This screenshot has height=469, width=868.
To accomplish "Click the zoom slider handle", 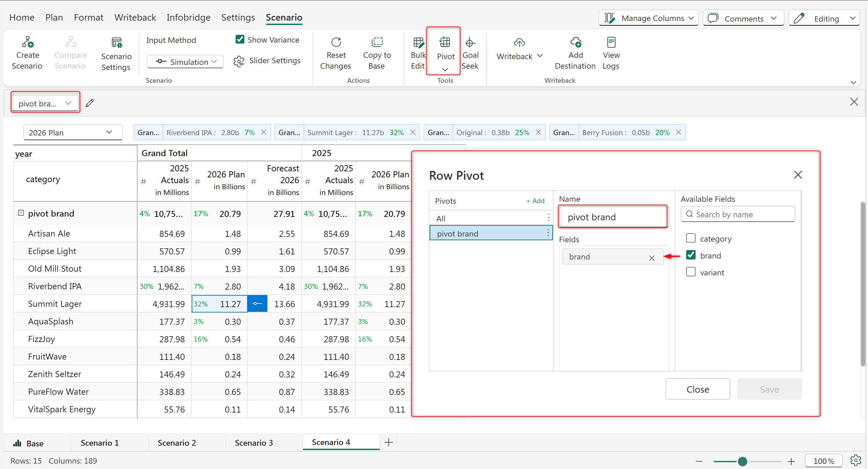I will [742, 461].
